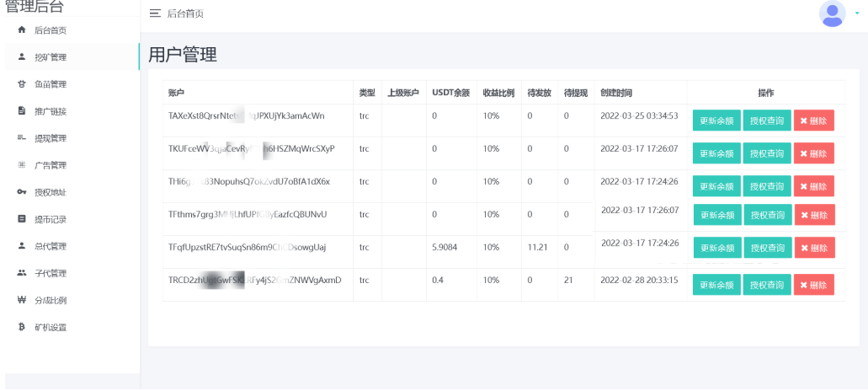Viewport: 868px width, 391px height.
Task: Click 授权查询 for account TFqfUpzstRE7
Action: pyautogui.click(x=768, y=248)
